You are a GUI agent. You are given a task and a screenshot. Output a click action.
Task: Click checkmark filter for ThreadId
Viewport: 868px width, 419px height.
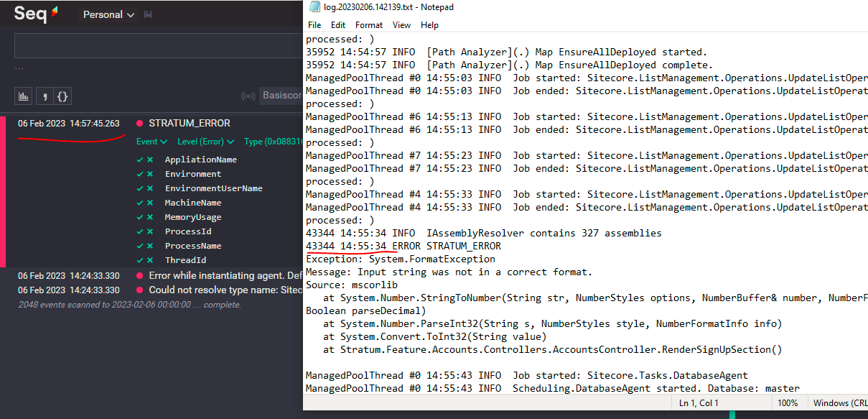click(x=140, y=260)
